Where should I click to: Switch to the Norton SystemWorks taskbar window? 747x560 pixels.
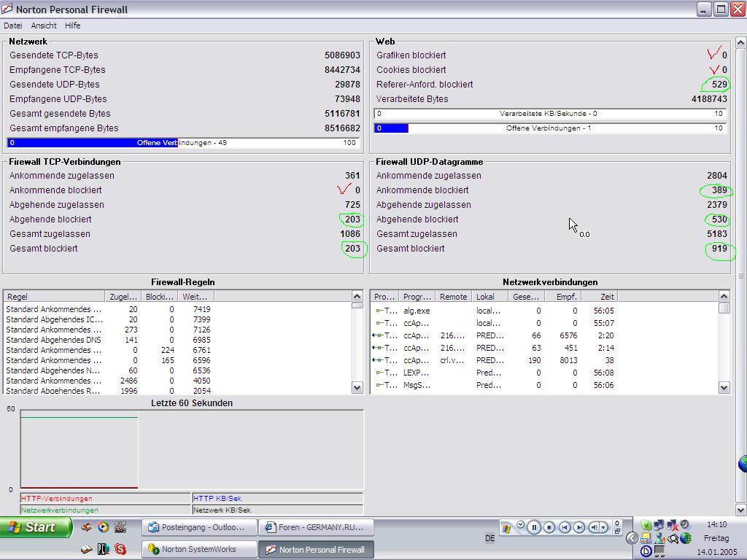pos(199,549)
